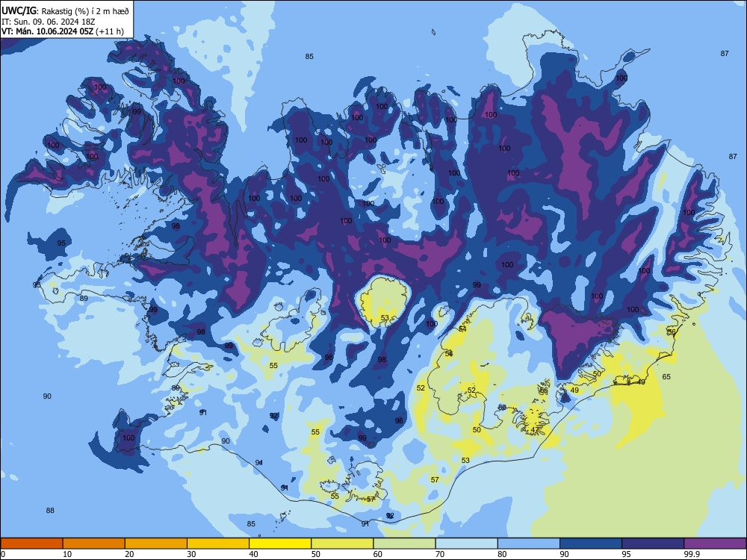Click the 80–90 light blue legend swatch
This screenshot has height=560, width=747.
(x=528, y=544)
